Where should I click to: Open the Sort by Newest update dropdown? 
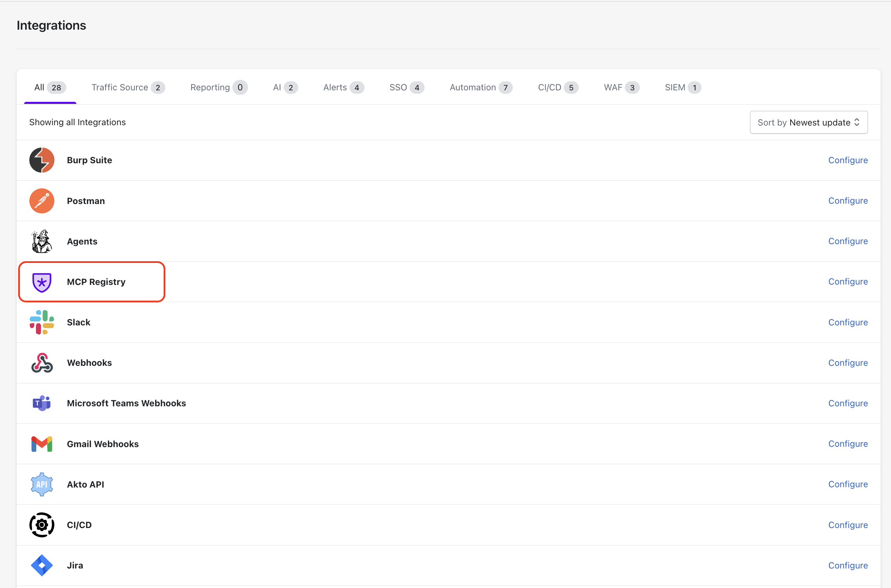[809, 122]
